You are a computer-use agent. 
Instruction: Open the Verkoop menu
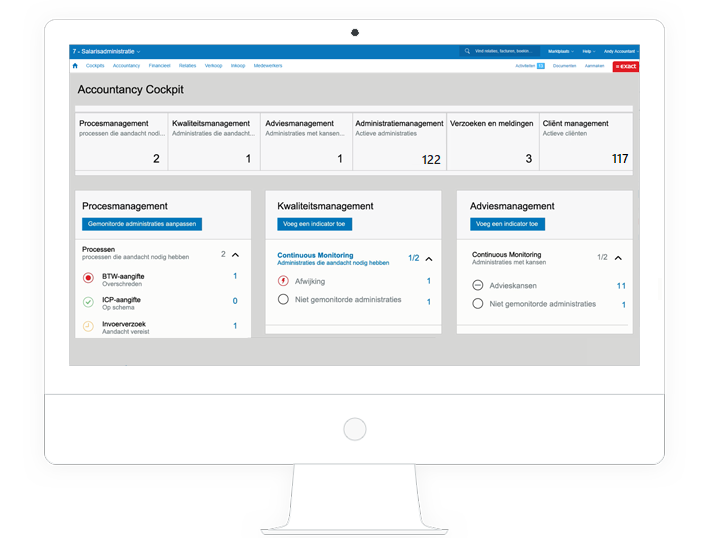pyautogui.click(x=214, y=66)
